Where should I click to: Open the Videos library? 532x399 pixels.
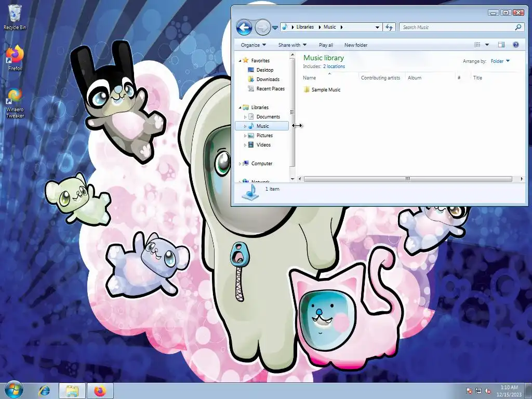pyautogui.click(x=263, y=144)
